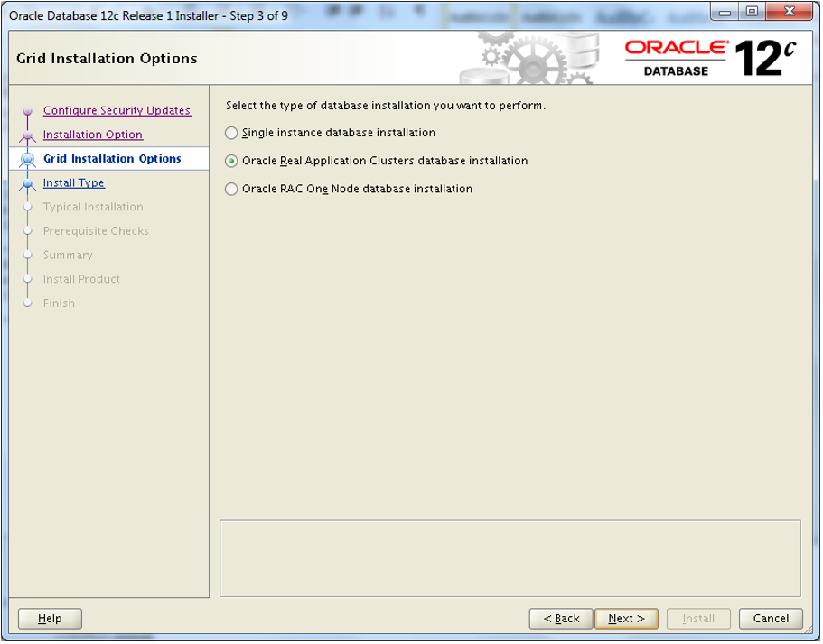Click the Oracle Database 12c logo
Viewport: 823px width, 644px height.
(x=710, y=59)
